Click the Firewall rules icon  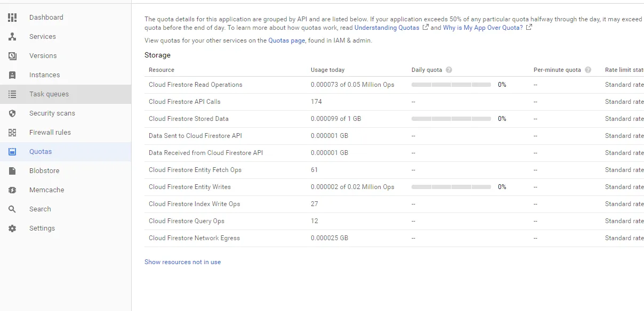(x=12, y=133)
